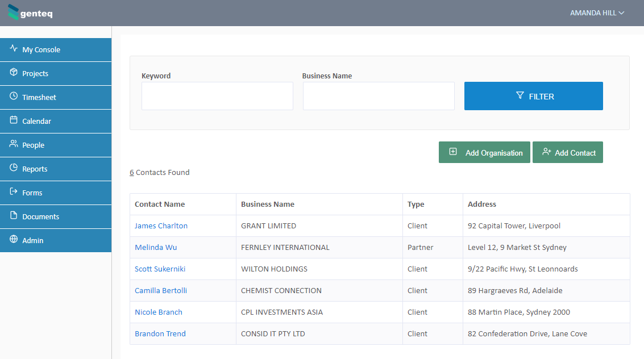Viewport: 644px width, 359px height.
Task: Click the Calendar icon in sidebar
Action: 14,120
